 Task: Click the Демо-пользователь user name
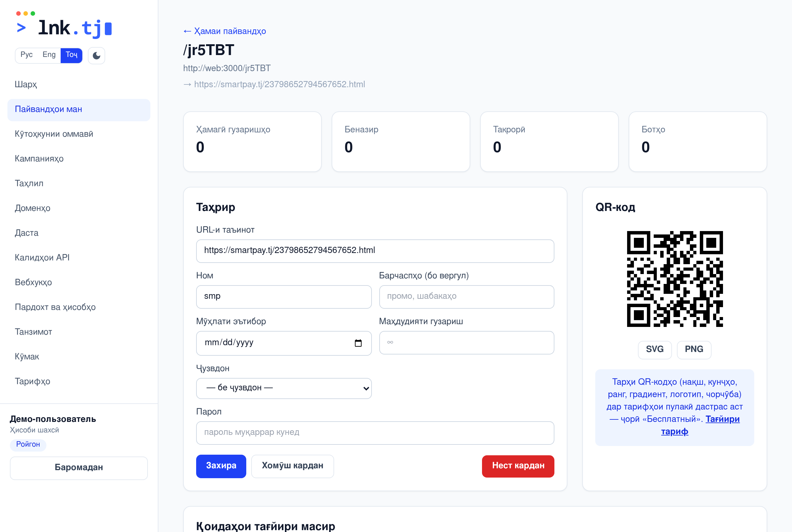click(53, 419)
